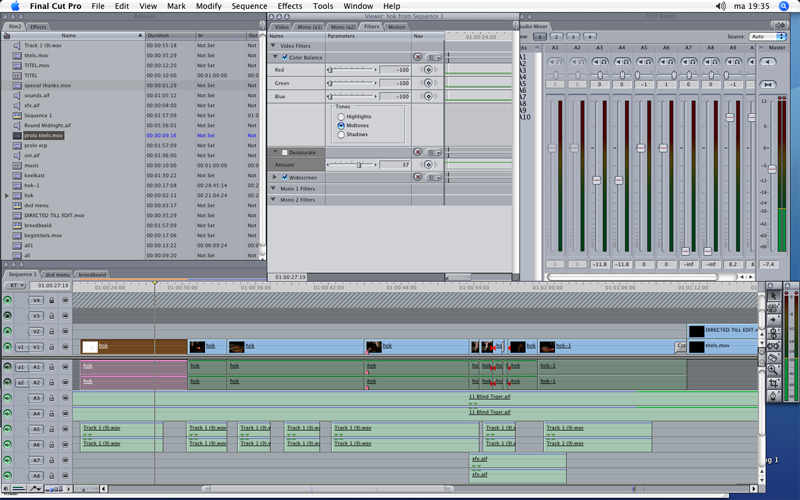Remove the Widescreen filter with X

[x=418, y=177]
